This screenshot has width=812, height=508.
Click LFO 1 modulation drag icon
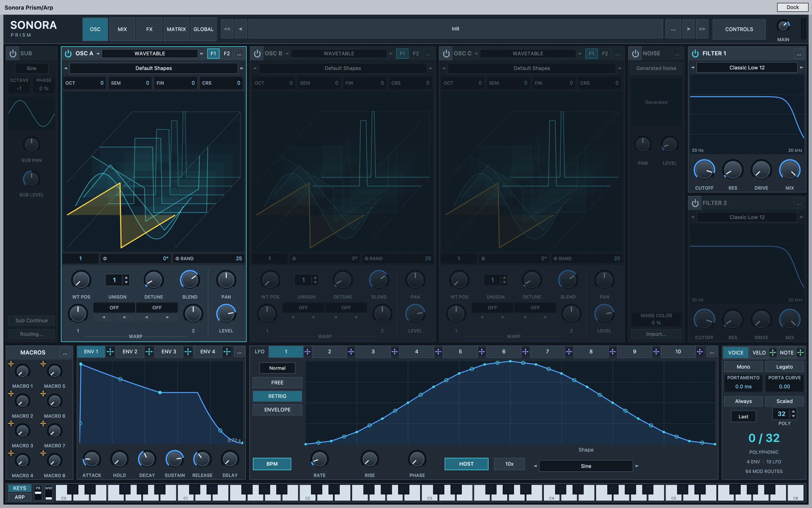point(307,352)
